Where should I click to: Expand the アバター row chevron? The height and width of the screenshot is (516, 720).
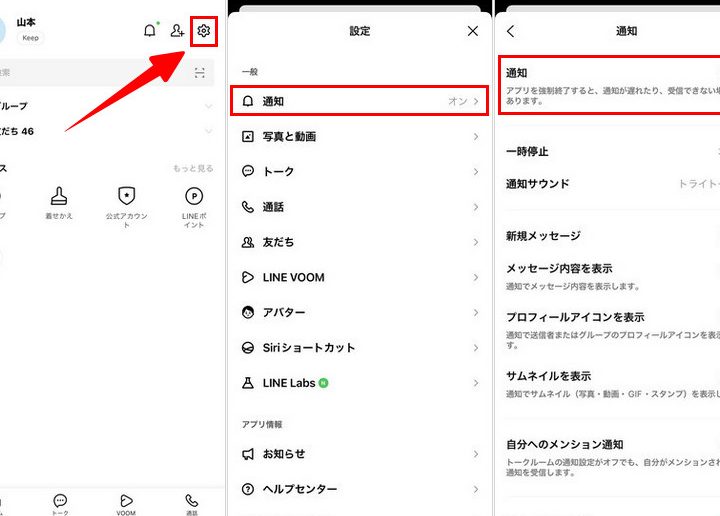click(x=476, y=313)
